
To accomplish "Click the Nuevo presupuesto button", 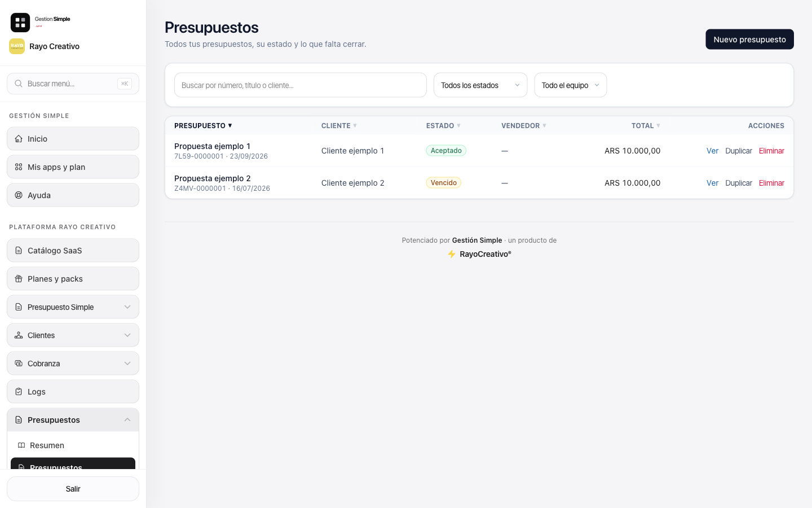I will pos(749,40).
